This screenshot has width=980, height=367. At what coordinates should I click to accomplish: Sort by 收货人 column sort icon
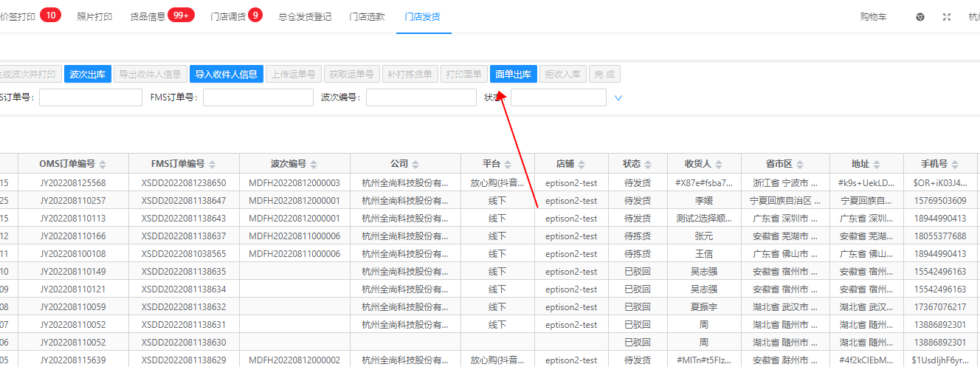click(x=714, y=164)
